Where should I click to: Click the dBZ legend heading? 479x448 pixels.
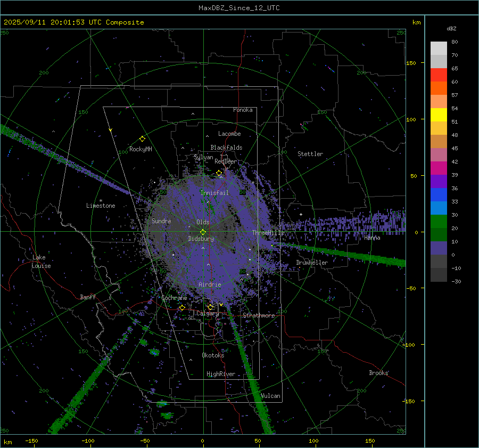point(451,28)
